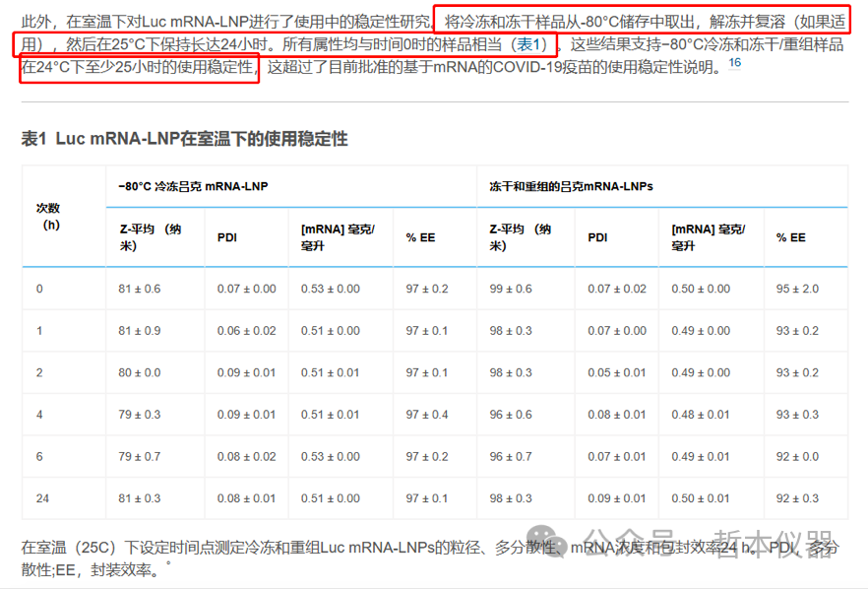Select the cell '79 ± 0.3'
868x589 pixels.
point(140,415)
